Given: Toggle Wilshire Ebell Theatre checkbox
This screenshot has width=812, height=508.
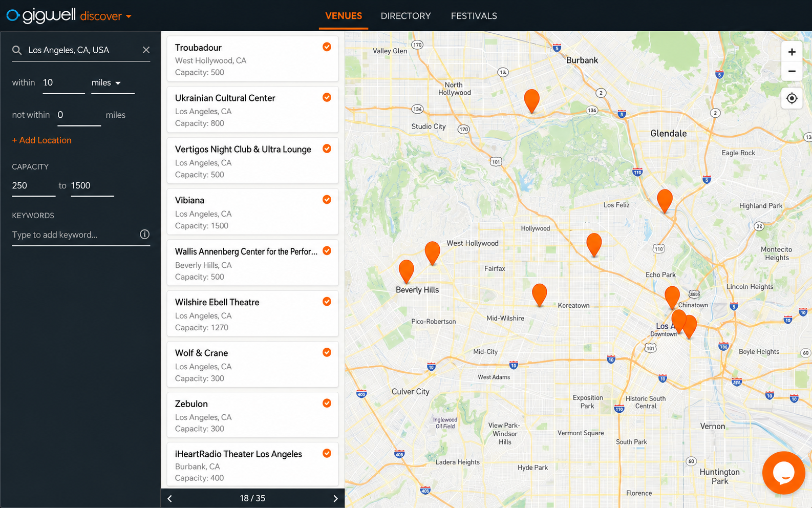Looking at the screenshot, I should (327, 301).
